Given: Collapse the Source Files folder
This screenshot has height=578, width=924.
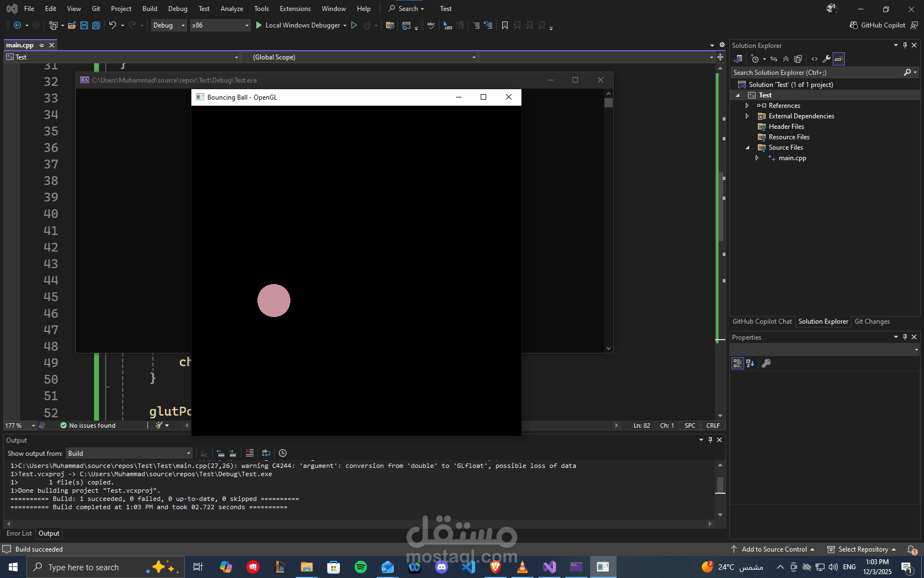Looking at the screenshot, I should tap(747, 148).
